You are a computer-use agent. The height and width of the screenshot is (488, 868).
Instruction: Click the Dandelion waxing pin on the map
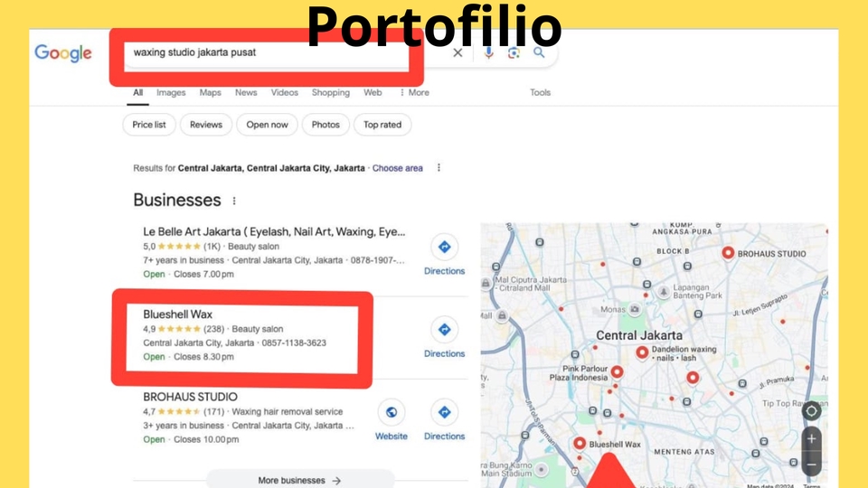click(642, 352)
